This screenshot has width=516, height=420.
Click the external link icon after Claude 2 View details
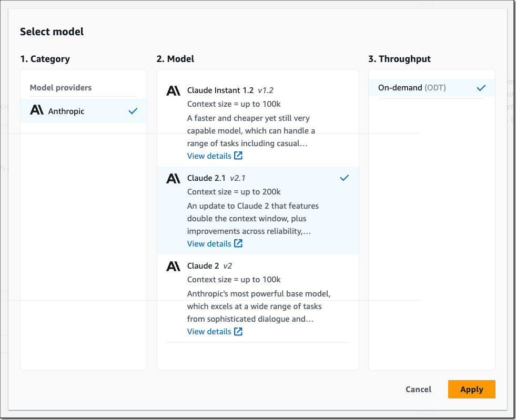tap(239, 331)
